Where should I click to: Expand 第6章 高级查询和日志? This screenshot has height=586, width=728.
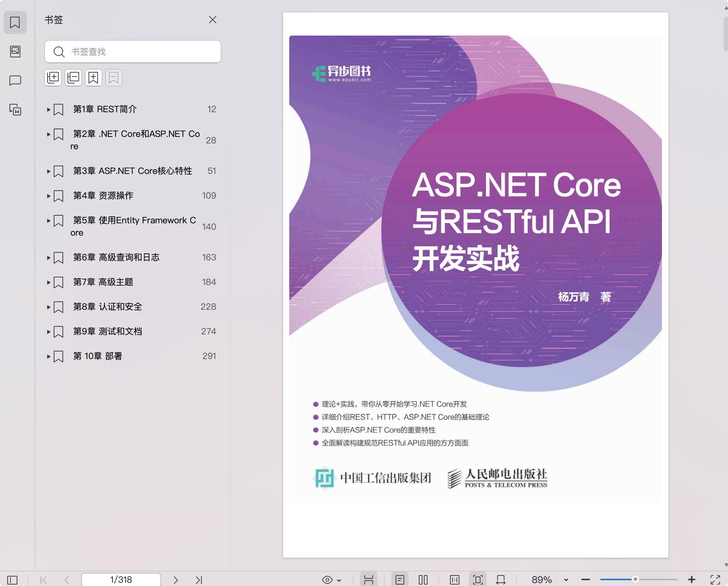[48, 257]
